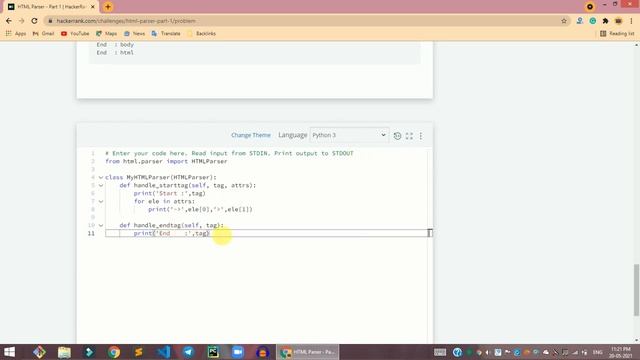Image resolution: width=640 pixels, height=360 pixels.
Task: Collapse the for ele in attrs loop
Action: click(101, 201)
